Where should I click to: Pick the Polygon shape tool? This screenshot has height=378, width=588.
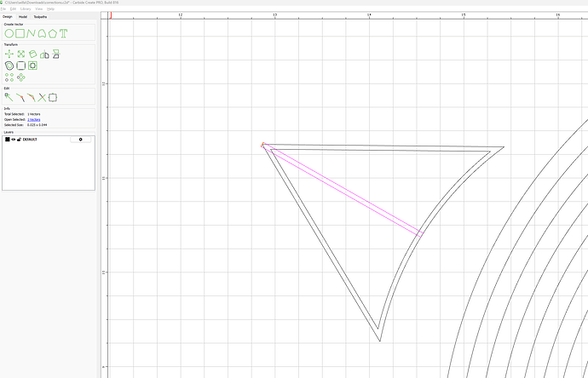pyautogui.click(x=53, y=33)
